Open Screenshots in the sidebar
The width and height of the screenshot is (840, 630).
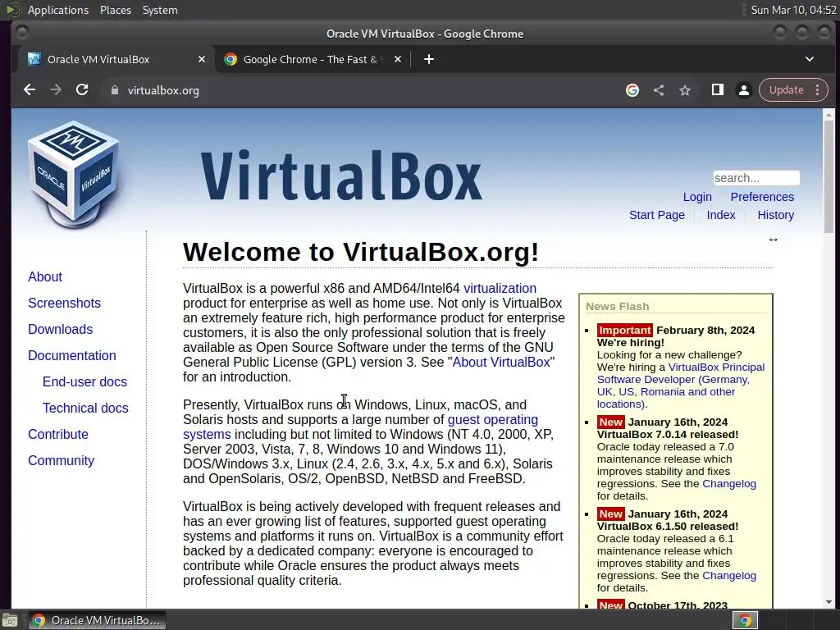pos(64,304)
